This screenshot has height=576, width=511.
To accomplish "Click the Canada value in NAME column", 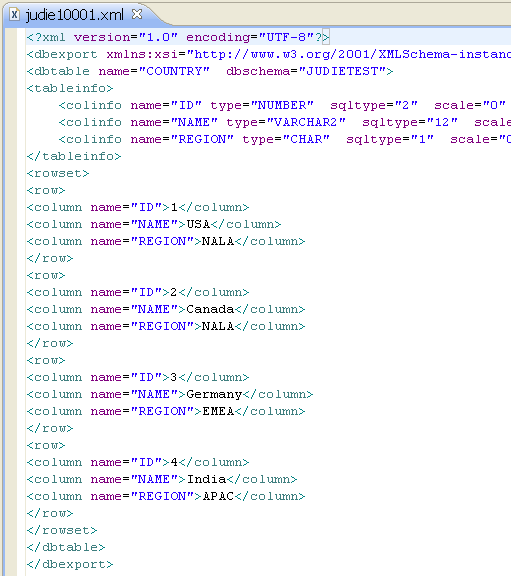I will [210, 309].
